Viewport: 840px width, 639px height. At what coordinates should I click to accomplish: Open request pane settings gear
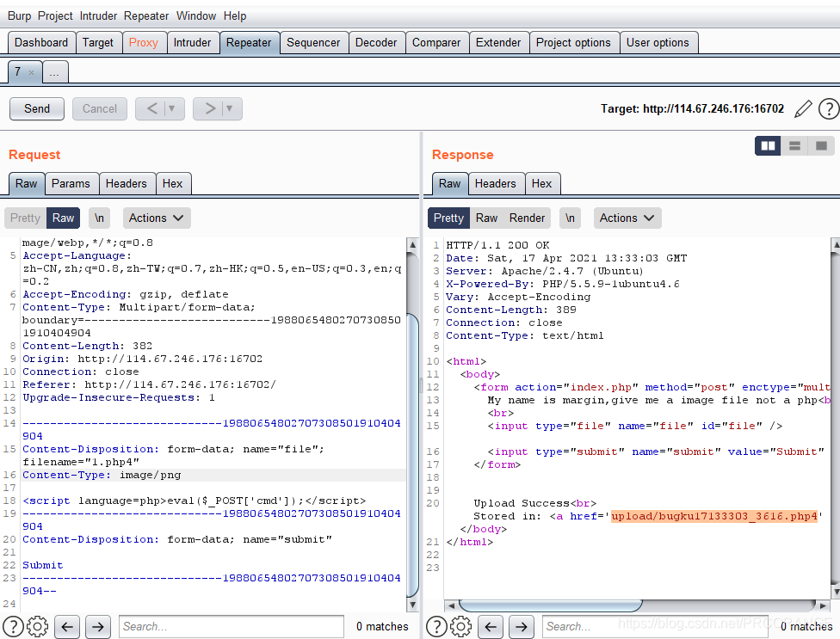pyautogui.click(x=38, y=626)
